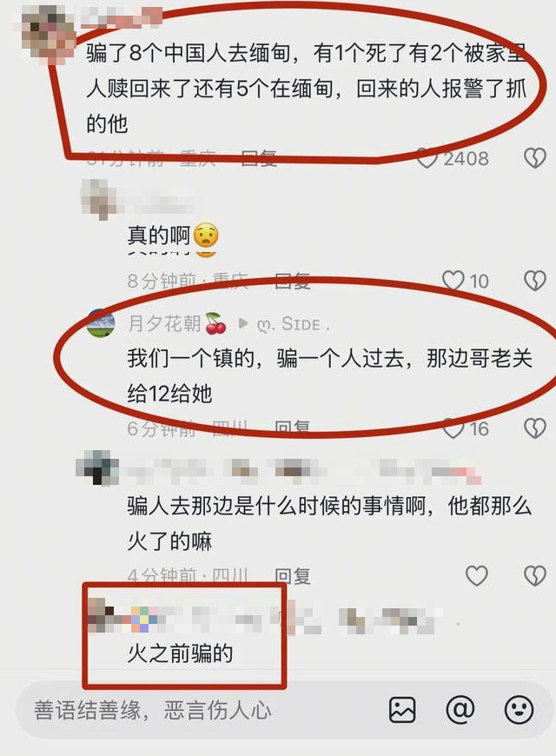Dislike the 真的啊 reply
Viewport: 556px width, 756px height.
535,281
